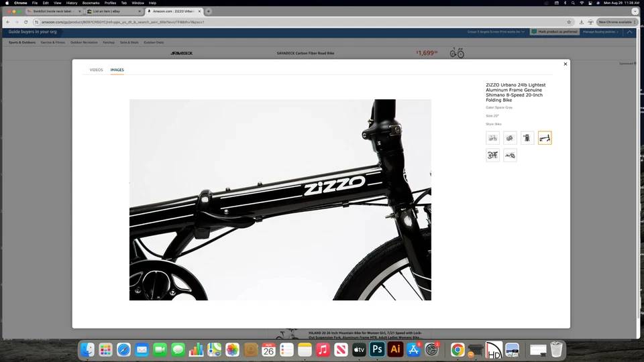Close the image gallery popup
The width and height of the screenshot is (644, 362).
[565, 64]
